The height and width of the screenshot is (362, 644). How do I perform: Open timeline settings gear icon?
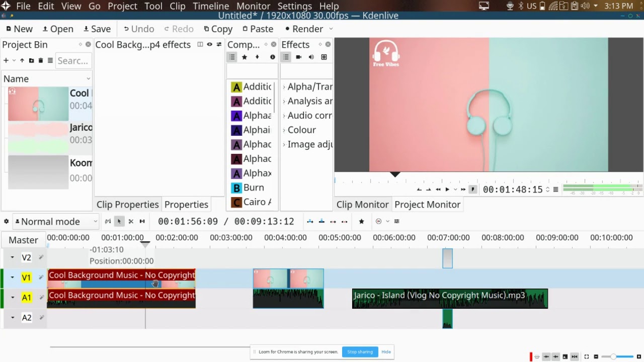click(x=7, y=221)
